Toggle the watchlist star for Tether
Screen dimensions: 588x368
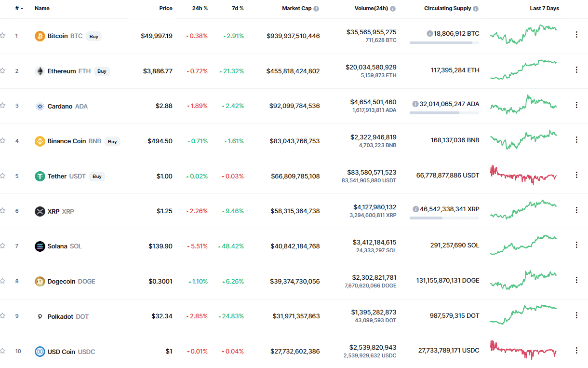coord(3,176)
